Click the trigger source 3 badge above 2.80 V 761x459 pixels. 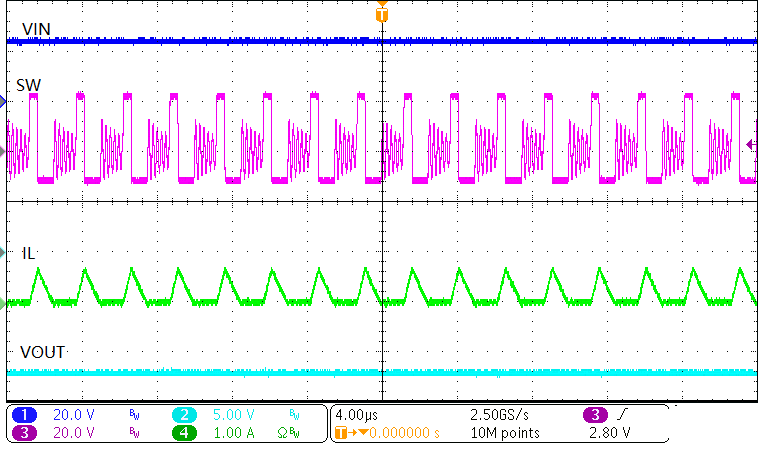[x=596, y=415]
